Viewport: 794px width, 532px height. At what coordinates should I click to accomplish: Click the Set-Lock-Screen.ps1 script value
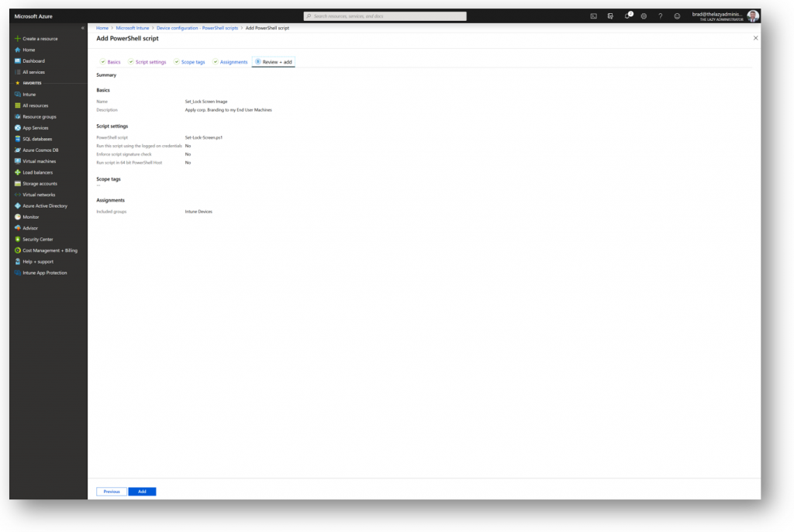pyautogui.click(x=204, y=137)
